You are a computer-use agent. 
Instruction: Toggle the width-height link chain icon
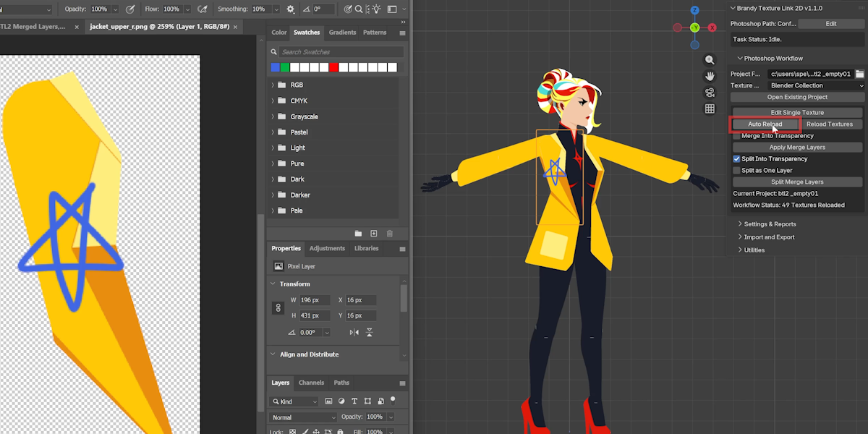[278, 307]
